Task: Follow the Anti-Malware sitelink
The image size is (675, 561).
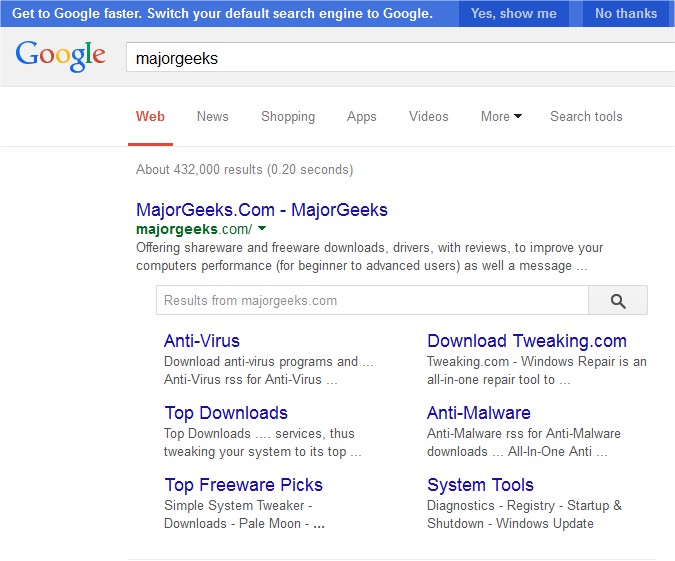Action: tap(479, 413)
